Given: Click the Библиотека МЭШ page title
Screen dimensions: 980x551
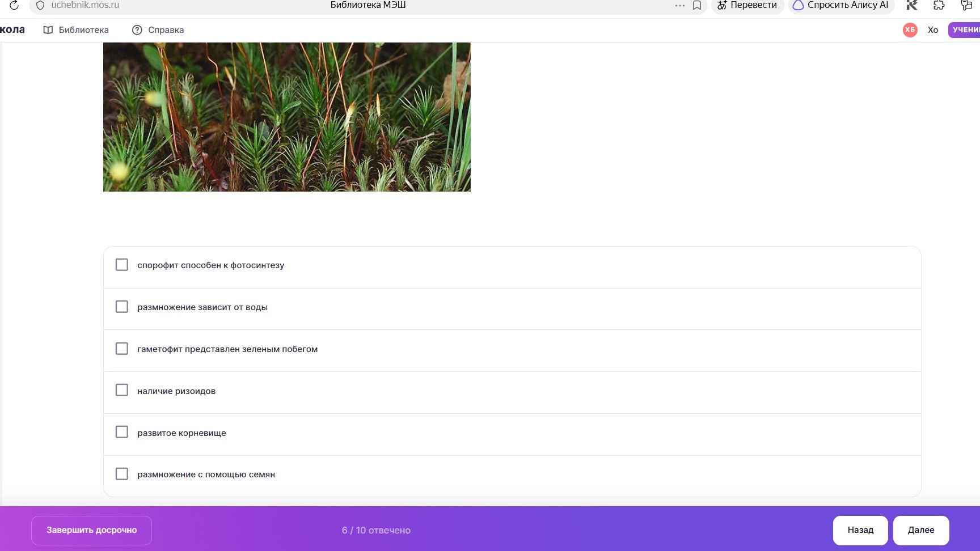Looking at the screenshot, I should 368,5.
